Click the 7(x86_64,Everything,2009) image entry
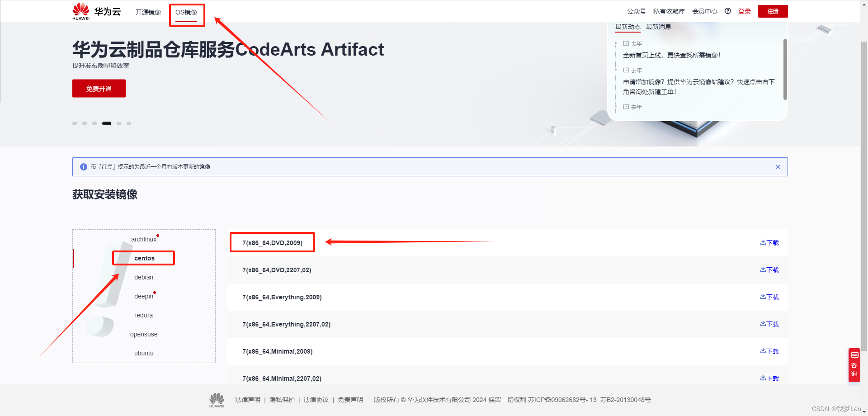 point(282,297)
